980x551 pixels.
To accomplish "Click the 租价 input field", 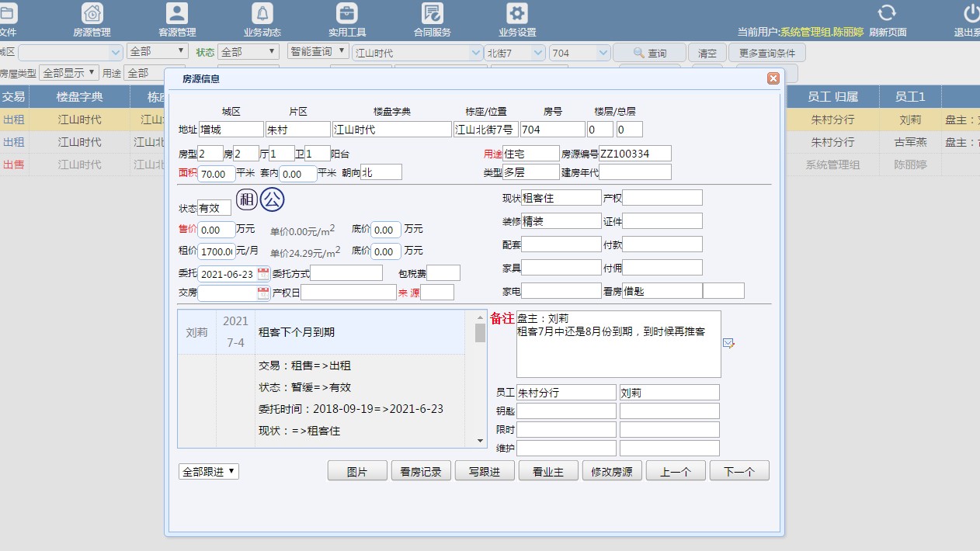I will [217, 252].
